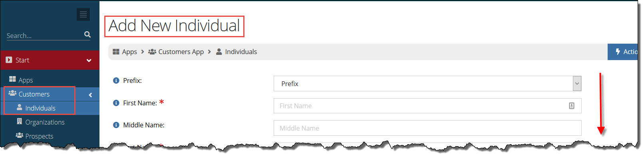Click the Middle Name info icon

116,125
